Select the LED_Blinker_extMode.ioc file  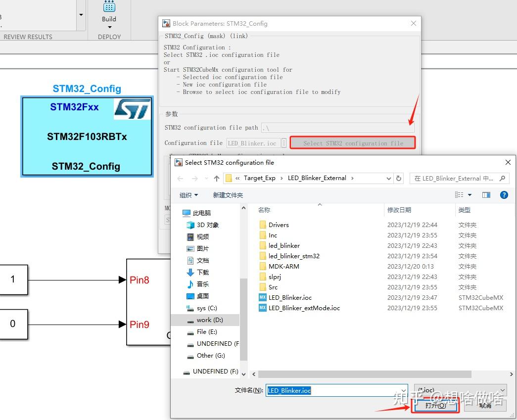coord(303,308)
